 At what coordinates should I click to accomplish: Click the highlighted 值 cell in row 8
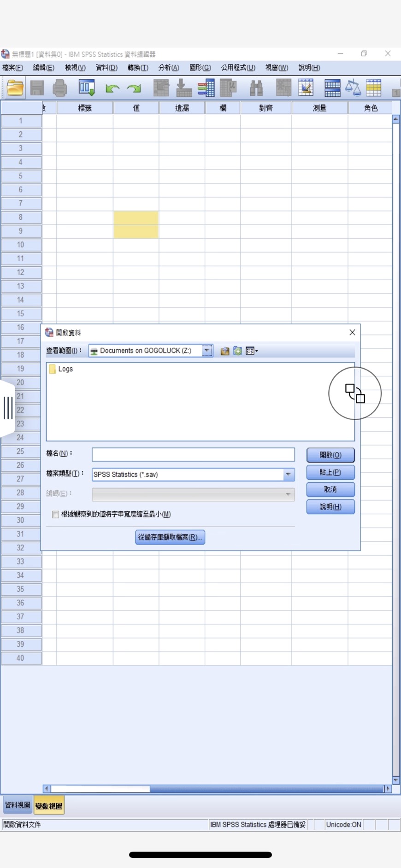coord(136,218)
